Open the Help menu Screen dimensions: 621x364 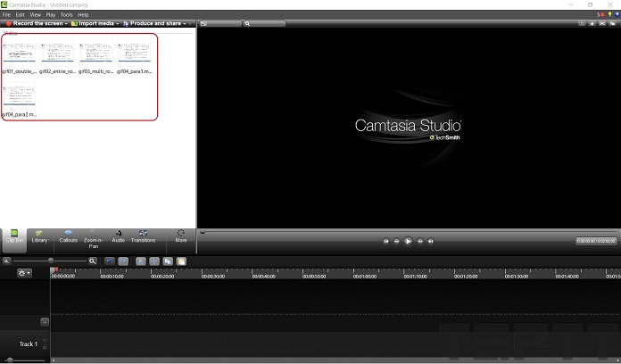tap(83, 14)
